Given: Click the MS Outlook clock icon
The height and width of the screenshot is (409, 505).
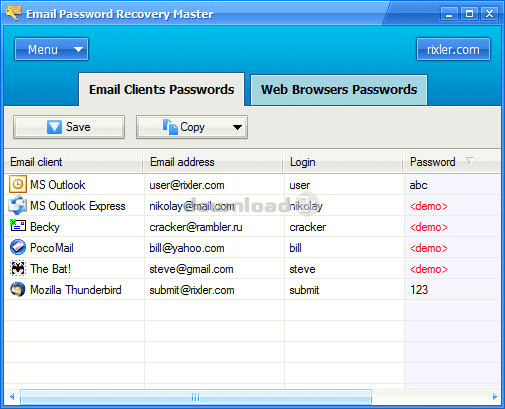Looking at the screenshot, I should 18,184.
